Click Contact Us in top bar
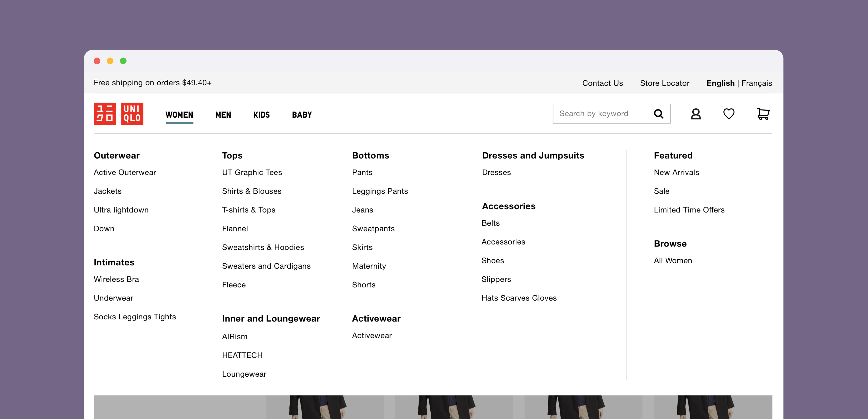Viewport: 868px width, 419px height. click(x=602, y=83)
